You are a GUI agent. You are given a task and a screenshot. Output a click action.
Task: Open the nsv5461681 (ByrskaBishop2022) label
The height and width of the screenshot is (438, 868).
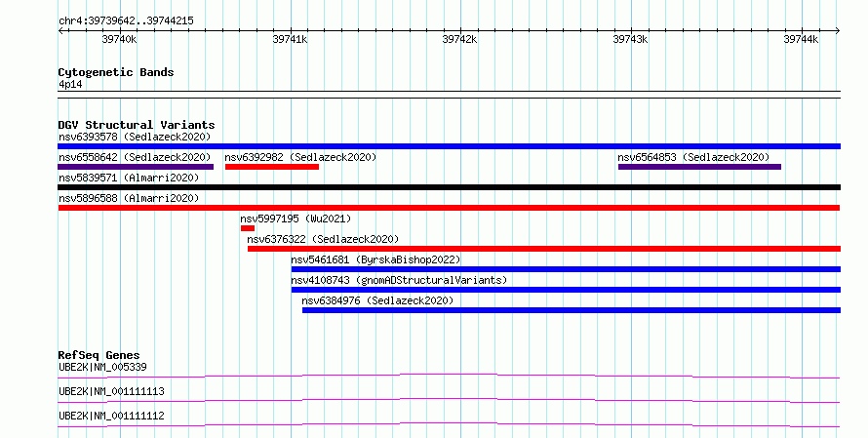(375, 259)
